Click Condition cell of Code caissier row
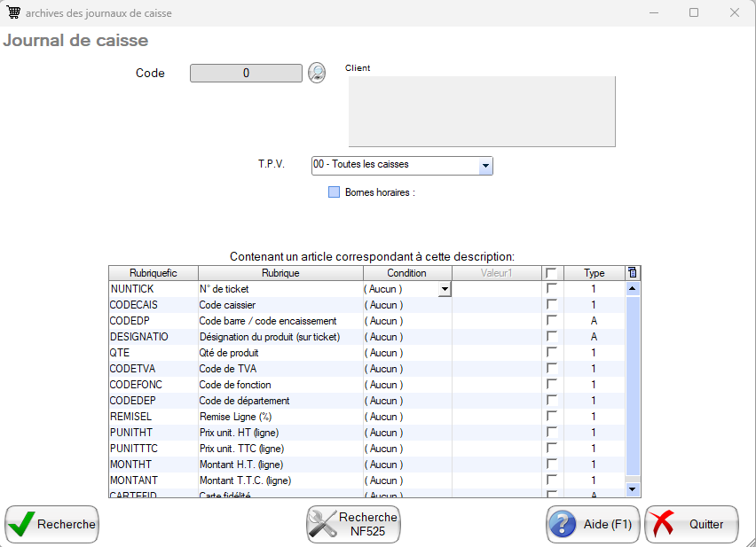Viewport: 756px width, 547px height. [406, 305]
